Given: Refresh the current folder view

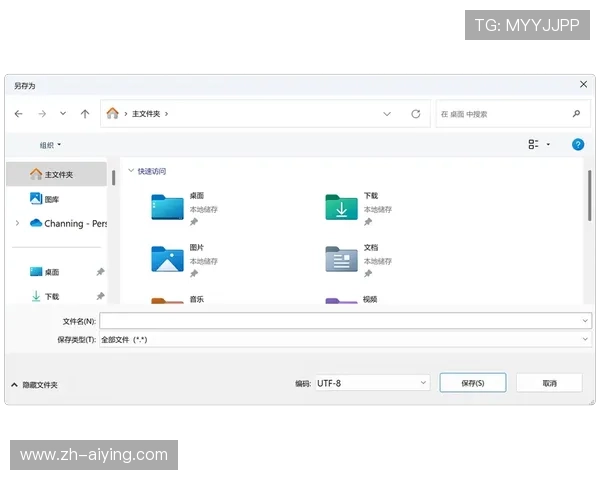Looking at the screenshot, I should point(416,114).
